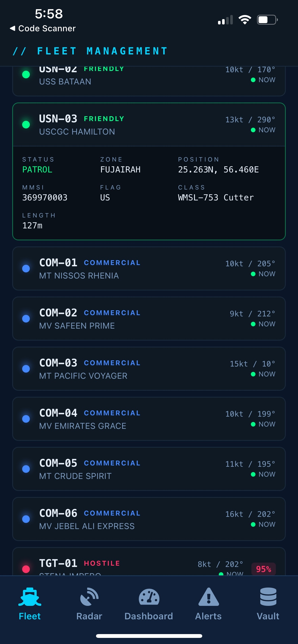Tap the MMSI value 369970003

click(x=45, y=198)
